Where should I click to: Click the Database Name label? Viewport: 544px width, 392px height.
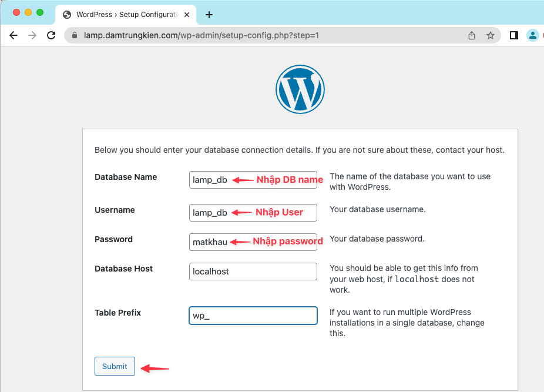126,177
